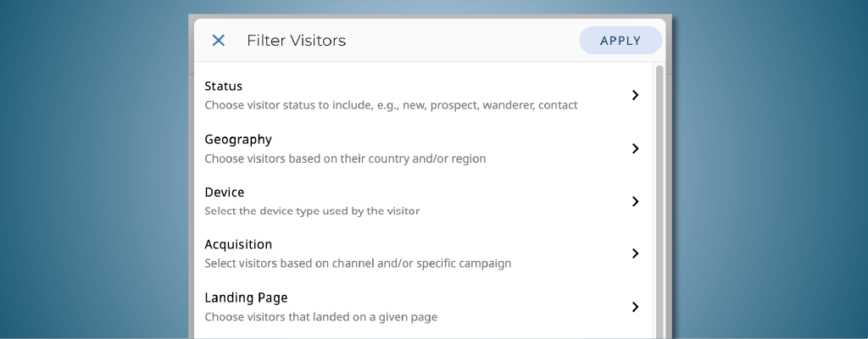The width and height of the screenshot is (868, 339).
Task: Close the Filter Visitors dialog
Action: [x=218, y=41]
